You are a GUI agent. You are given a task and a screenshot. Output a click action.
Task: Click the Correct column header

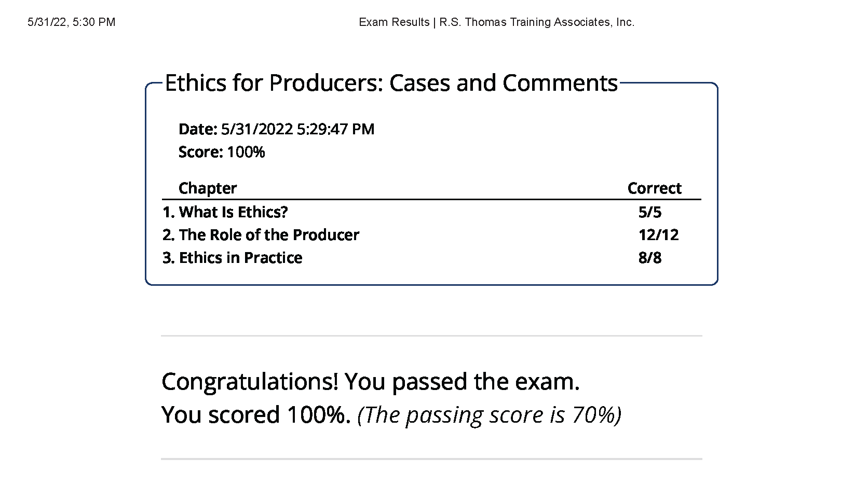654,188
